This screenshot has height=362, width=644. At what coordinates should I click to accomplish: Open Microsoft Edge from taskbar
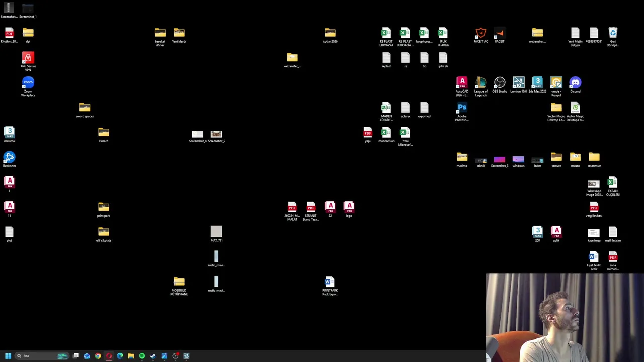pyautogui.click(x=120, y=356)
